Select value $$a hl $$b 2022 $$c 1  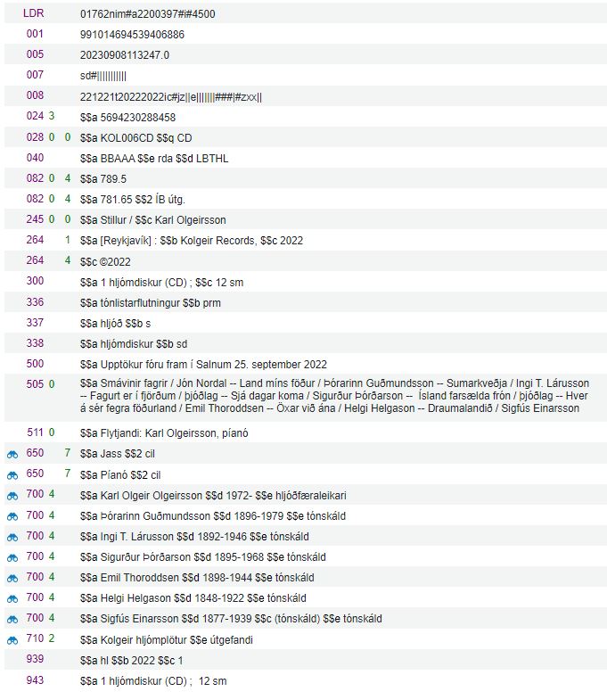pyautogui.click(x=132, y=661)
